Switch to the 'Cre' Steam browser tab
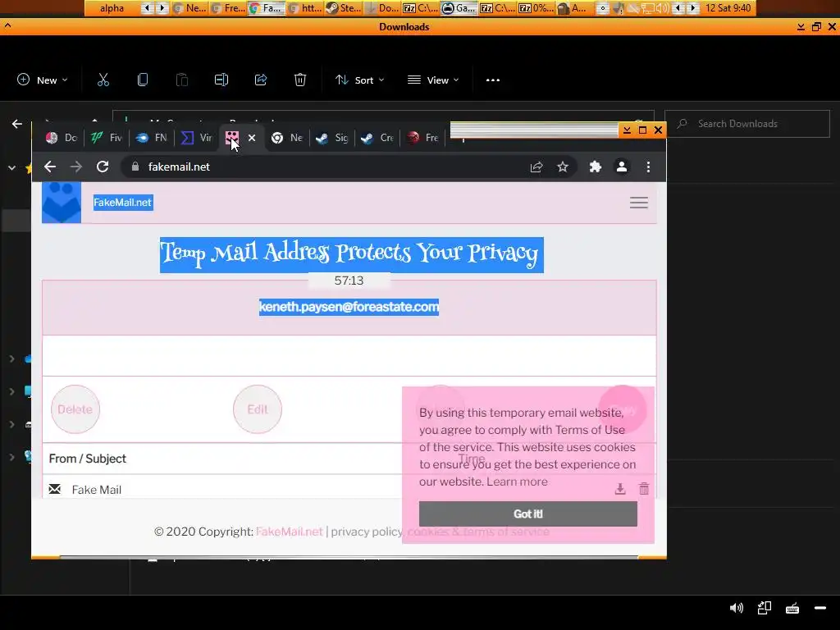Image resolution: width=840 pixels, height=630 pixels. point(377,138)
